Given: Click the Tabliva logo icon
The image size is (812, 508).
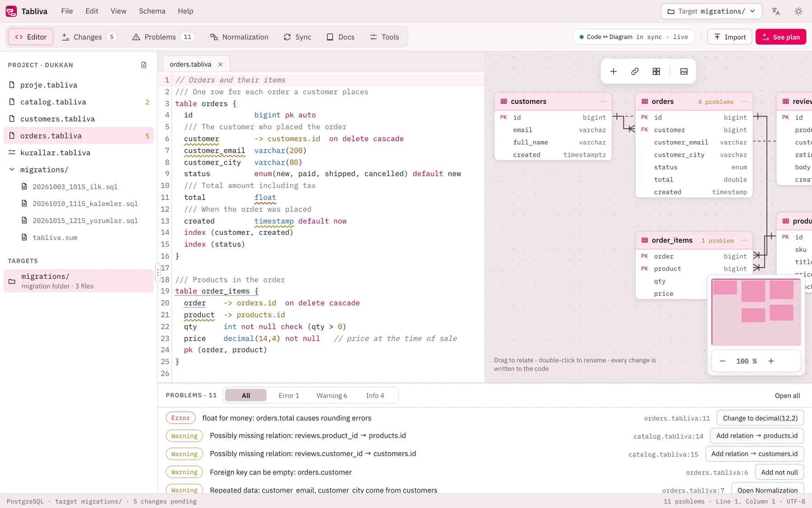Looking at the screenshot, I should pos(11,11).
